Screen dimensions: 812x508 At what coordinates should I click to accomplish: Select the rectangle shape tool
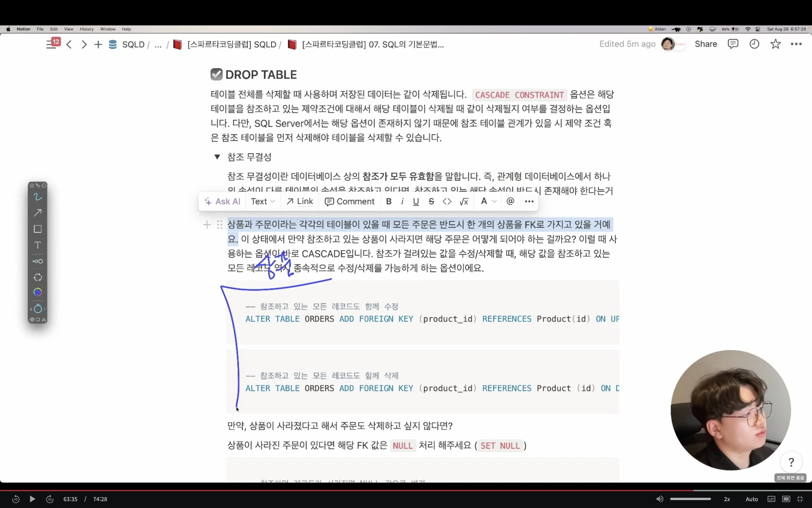[x=38, y=229]
